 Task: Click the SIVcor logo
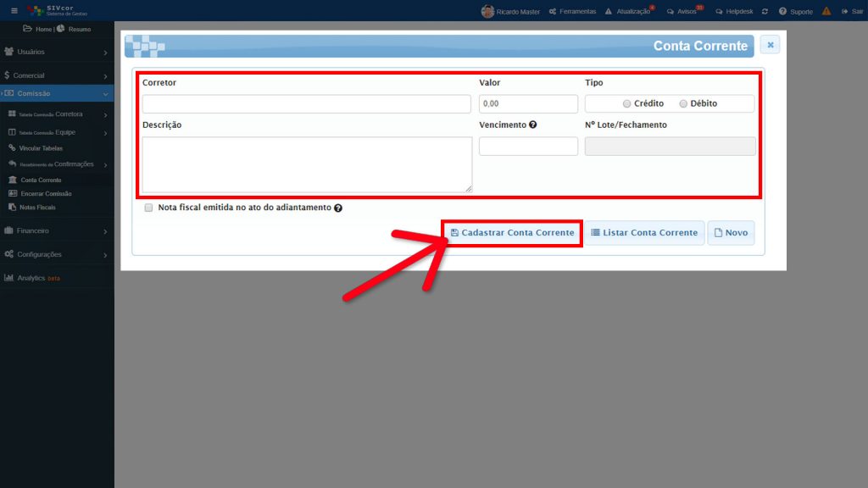[x=58, y=10]
